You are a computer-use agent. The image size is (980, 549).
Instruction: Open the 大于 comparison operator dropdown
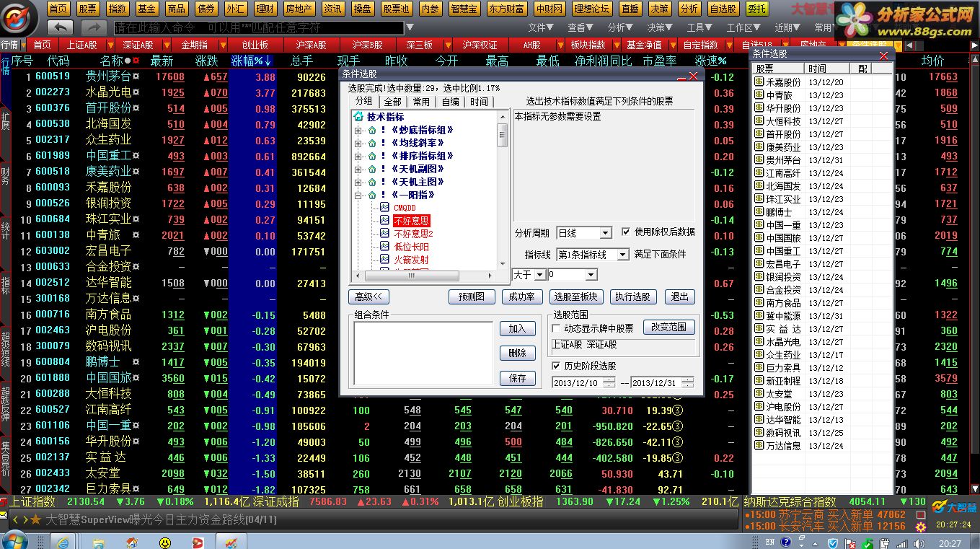point(539,275)
